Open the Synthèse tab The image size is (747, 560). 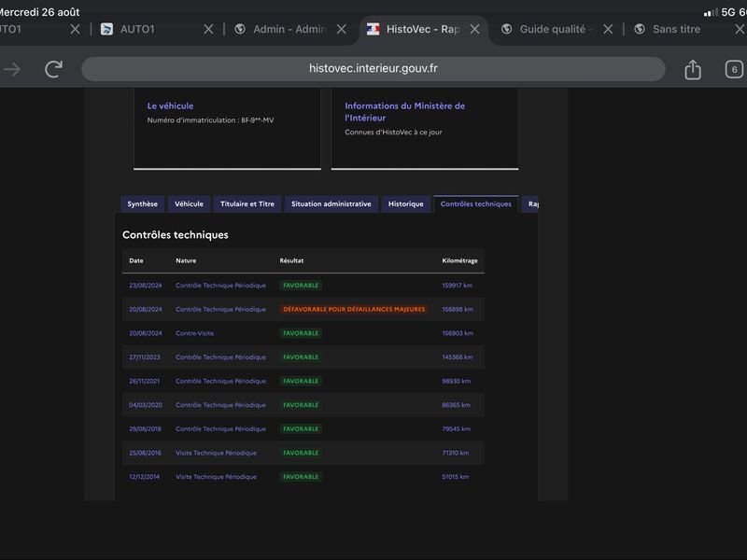click(142, 203)
